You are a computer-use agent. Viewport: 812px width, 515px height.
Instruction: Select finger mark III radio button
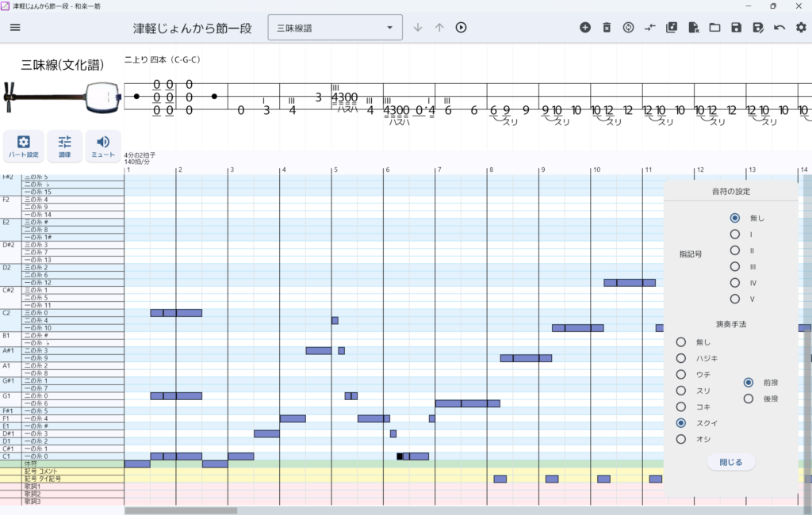(x=735, y=266)
